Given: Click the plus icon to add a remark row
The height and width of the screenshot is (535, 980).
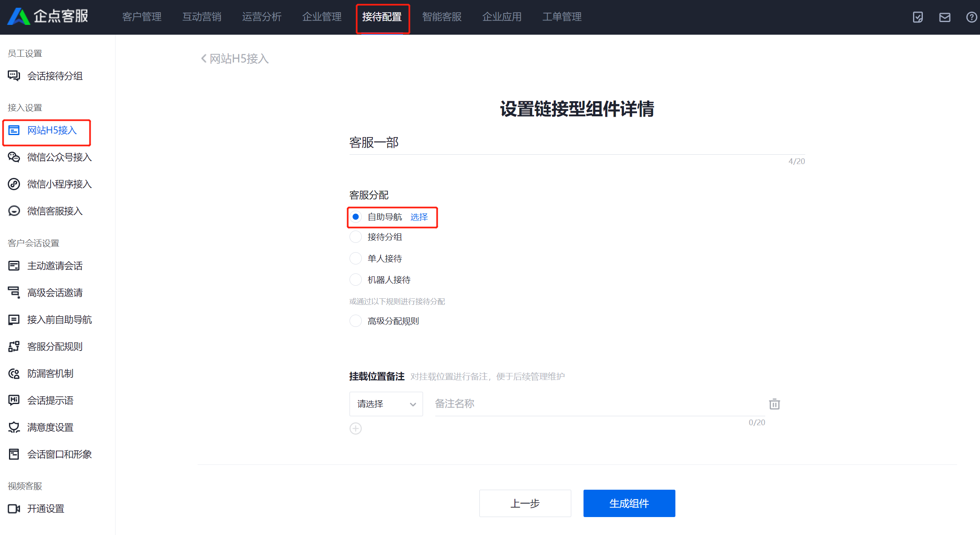Looking at the screenshot, I should pyautogui.click(x=356, y=428).
